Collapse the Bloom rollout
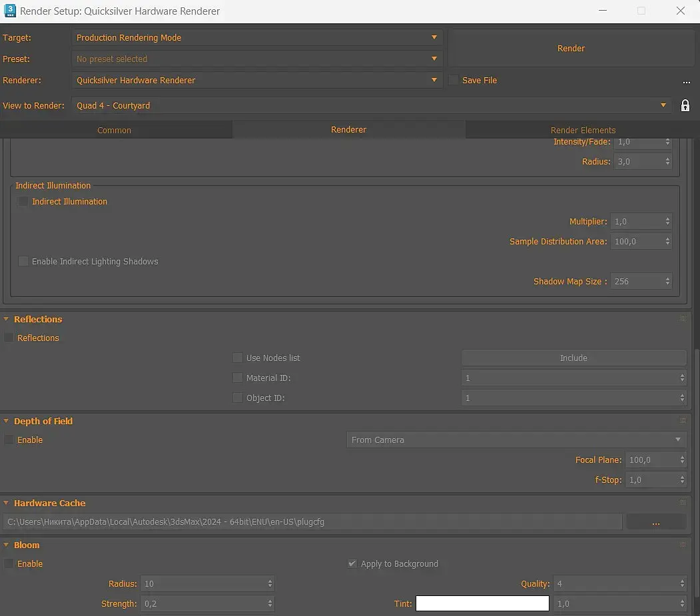Viewport: 700px width, 616px height. pyautogui.click(x=6, y=545)
